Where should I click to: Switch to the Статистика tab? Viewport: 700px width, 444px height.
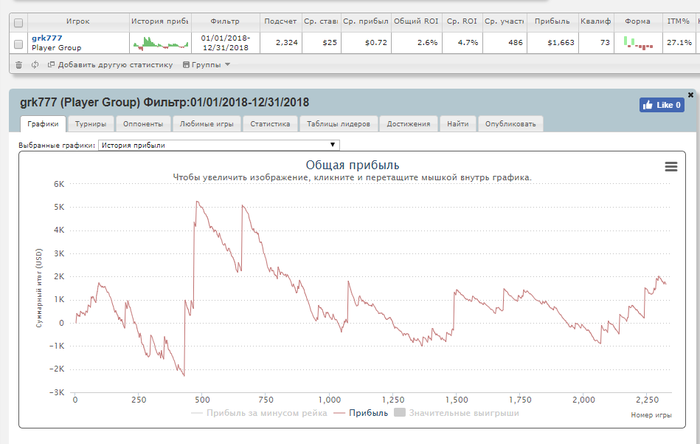tap(270, 124)
